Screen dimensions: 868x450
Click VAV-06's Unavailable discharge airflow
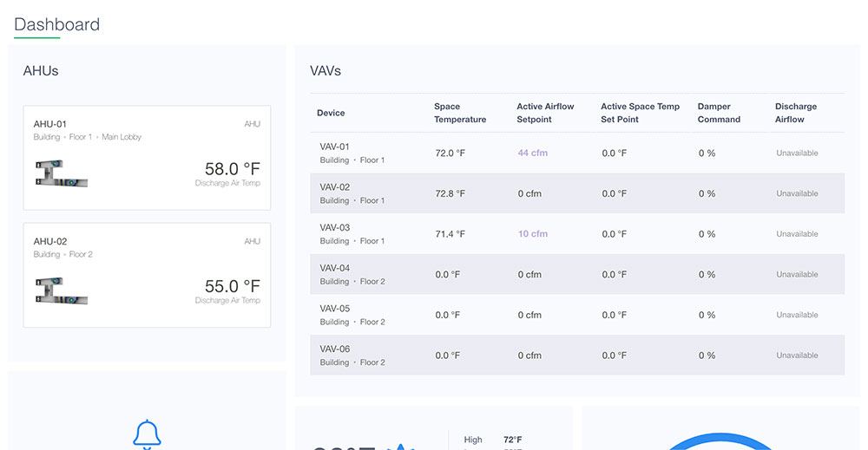pos(797,355)
